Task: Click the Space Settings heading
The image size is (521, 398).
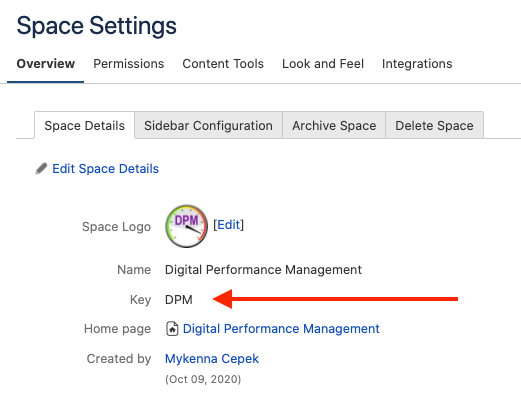Action: point(96,26)
